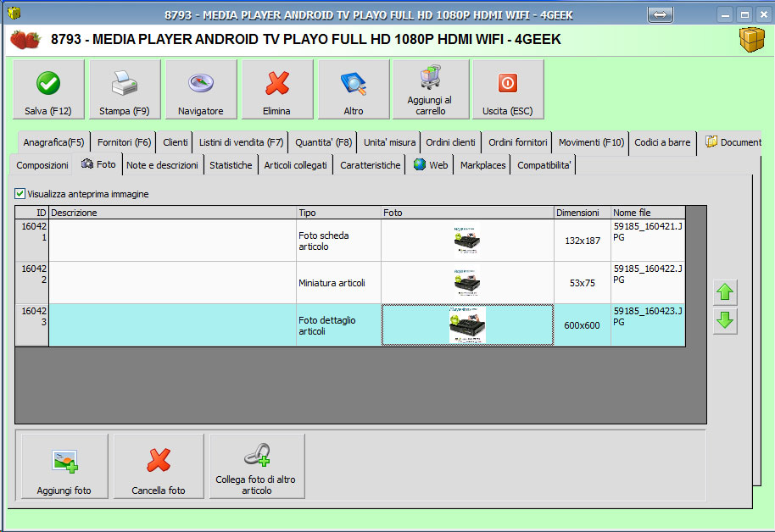Switch to Caratteristiche tab
Screen dimensions: 775x532
tap(371, 165)
